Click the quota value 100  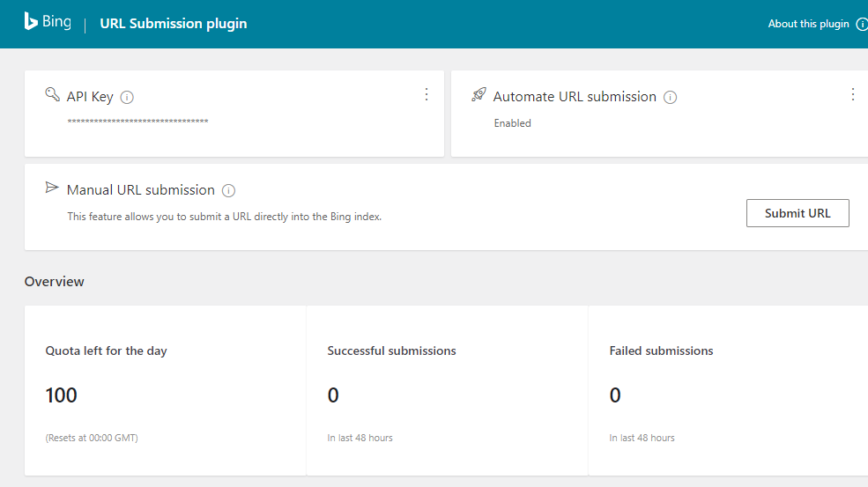(62, 395)
